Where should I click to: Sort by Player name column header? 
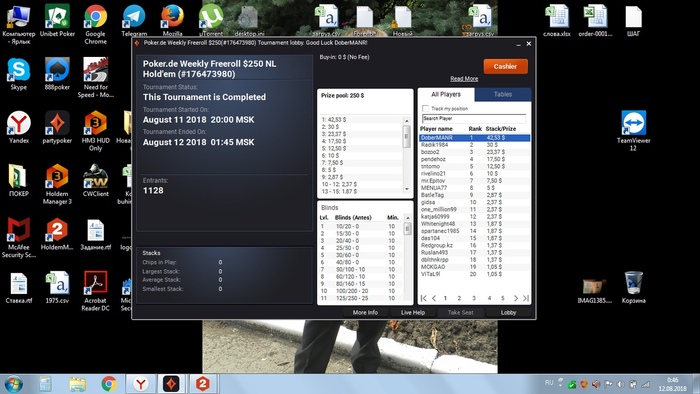[x=436, y=129]
